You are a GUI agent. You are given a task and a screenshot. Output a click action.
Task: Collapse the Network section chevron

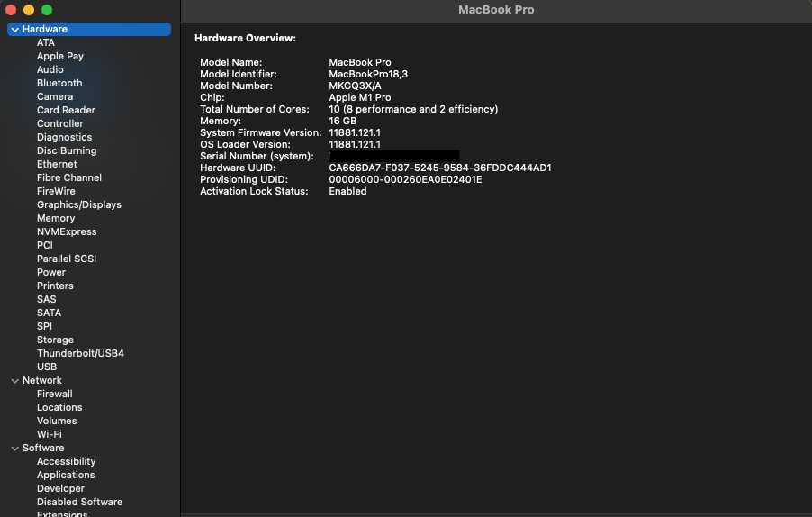15,381
